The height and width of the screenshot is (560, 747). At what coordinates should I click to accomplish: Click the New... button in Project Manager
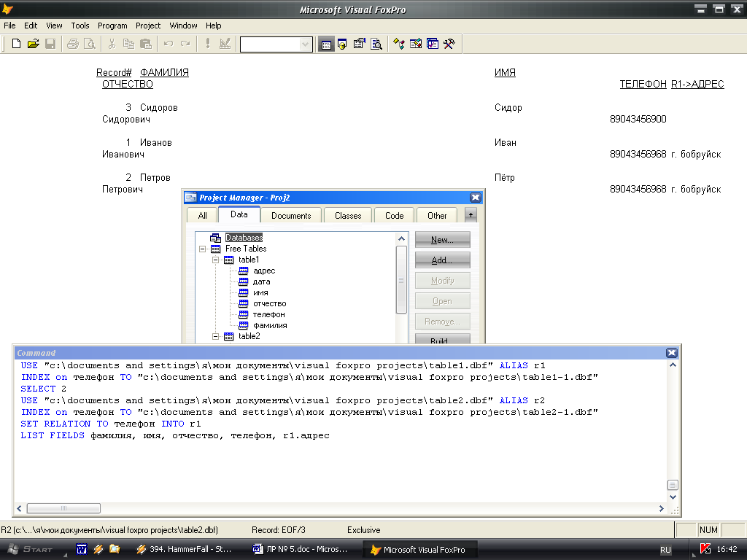(x=442, y=240)
